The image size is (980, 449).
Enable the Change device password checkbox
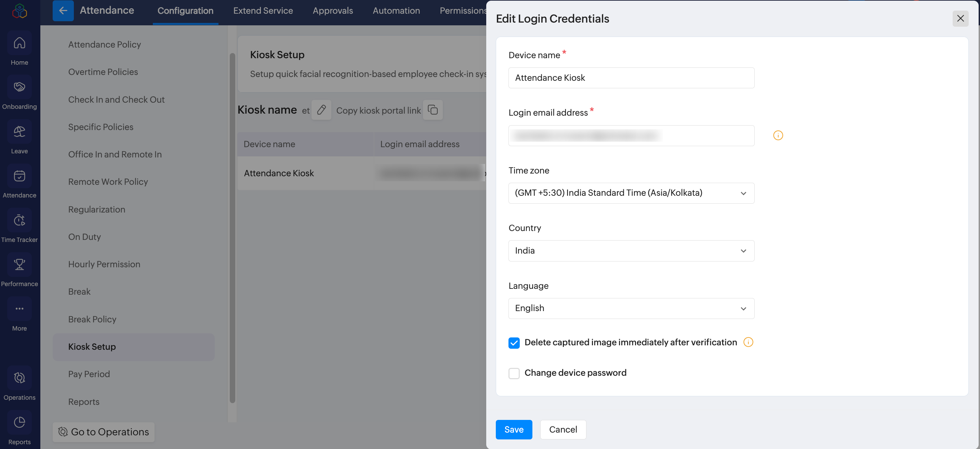pos(514,373)
